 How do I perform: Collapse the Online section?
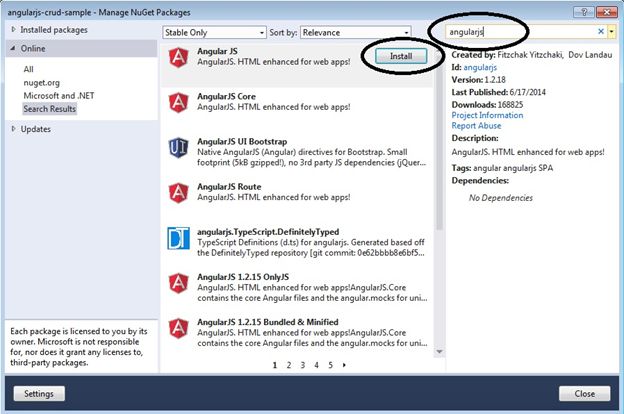pyautogui.click(x=13, y=48)
